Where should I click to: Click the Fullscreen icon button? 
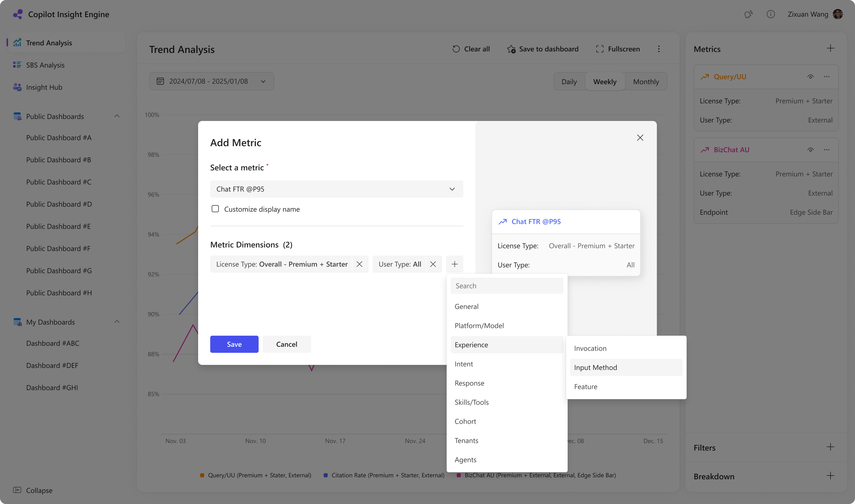coord(600,49)
